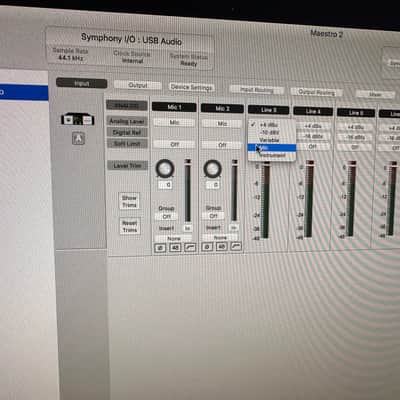Toggle the Mic 2 Insert In button
Viewport: 400px width, 400px height.
click(x=234, y=228)
